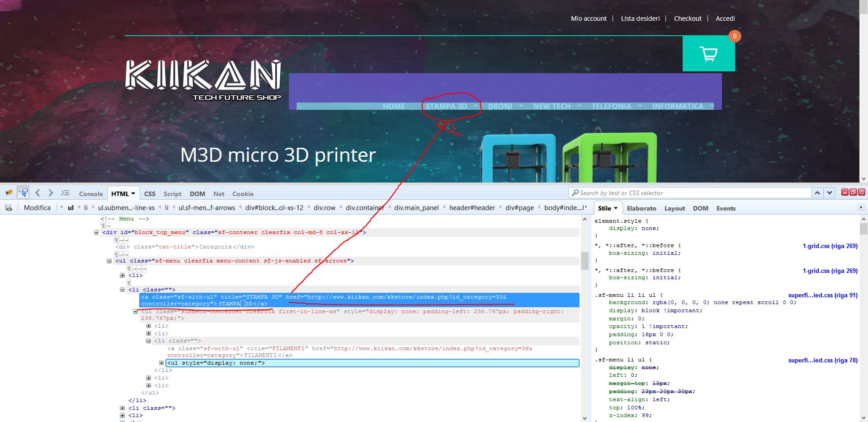Jump to previous search match arrow
Screen dimensions: 868x422
[x=817, y=193]
